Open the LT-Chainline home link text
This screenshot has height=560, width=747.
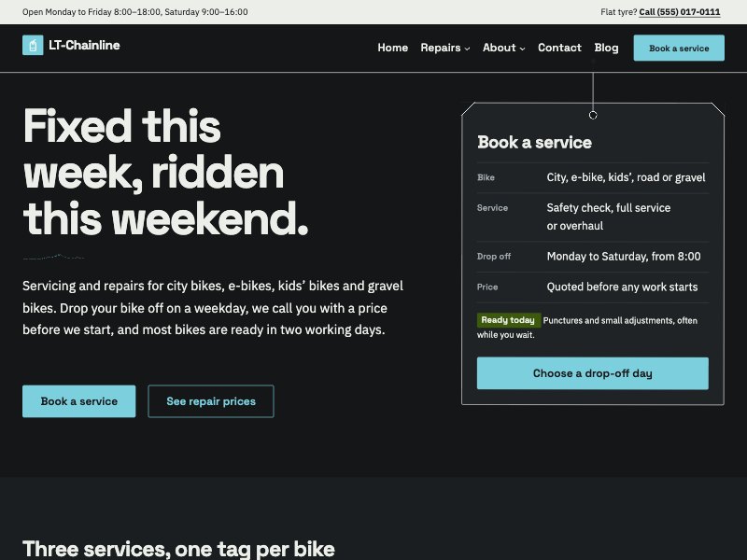point(84,45)
